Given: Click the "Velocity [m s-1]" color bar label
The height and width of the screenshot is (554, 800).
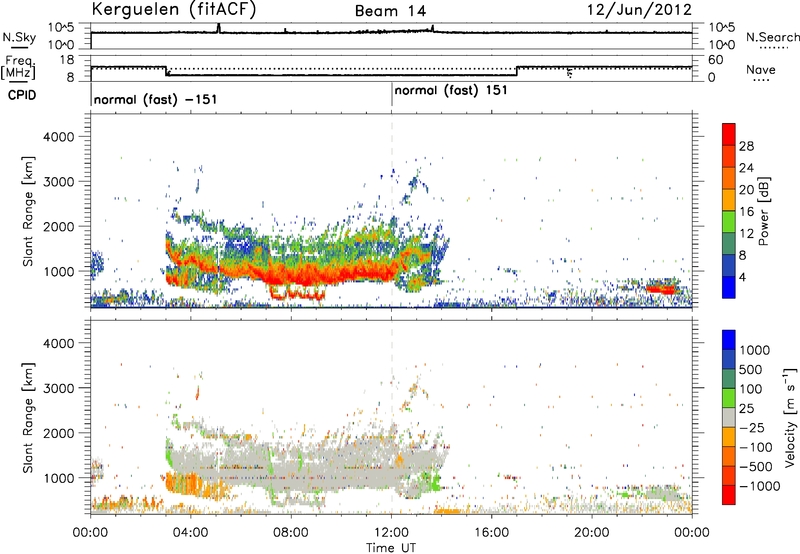Looking at the screenshot, I should (789, 417).
